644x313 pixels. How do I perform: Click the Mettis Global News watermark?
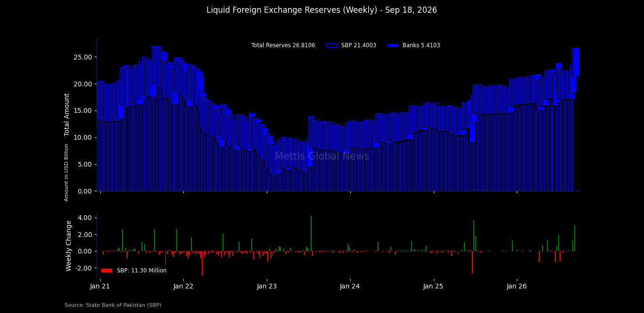tap(322, 156)
